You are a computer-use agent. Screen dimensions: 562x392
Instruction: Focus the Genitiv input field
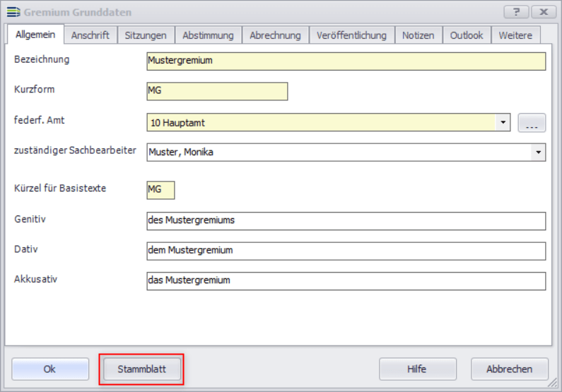click(346, 220)
